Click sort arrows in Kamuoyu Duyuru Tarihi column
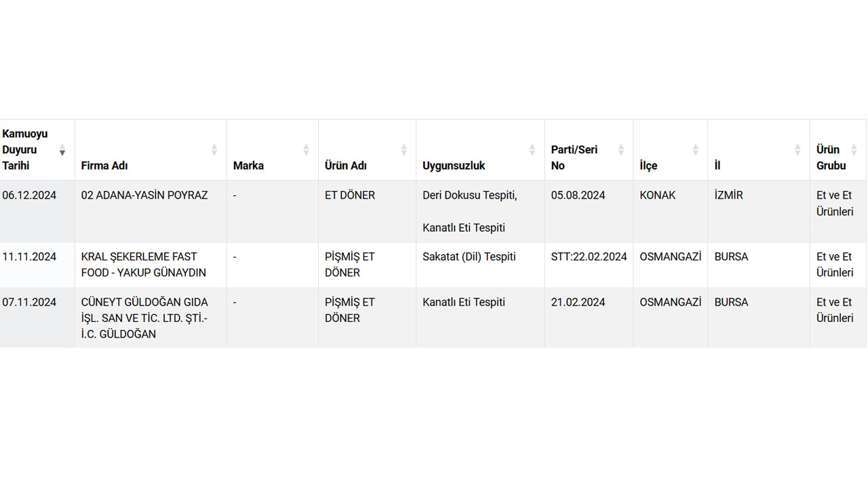Screen dimensions: 868x488 pos(62,150)
